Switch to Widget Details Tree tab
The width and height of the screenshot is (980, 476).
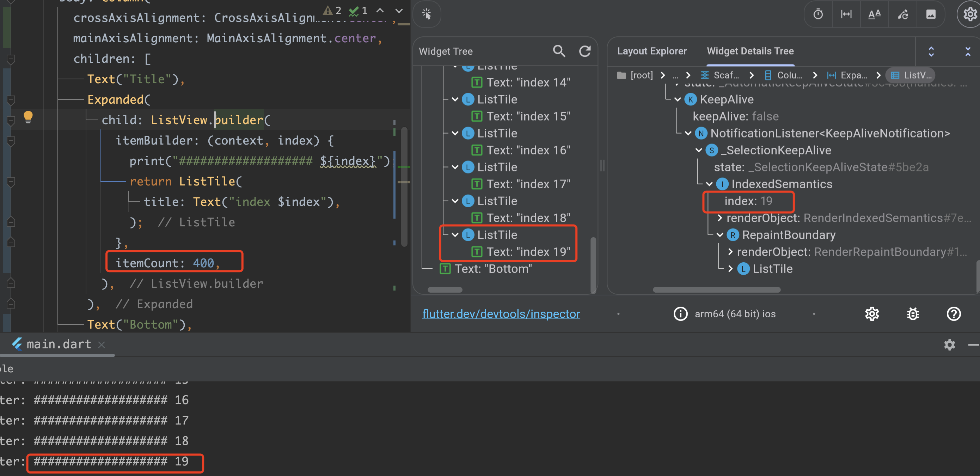[750, 51]
